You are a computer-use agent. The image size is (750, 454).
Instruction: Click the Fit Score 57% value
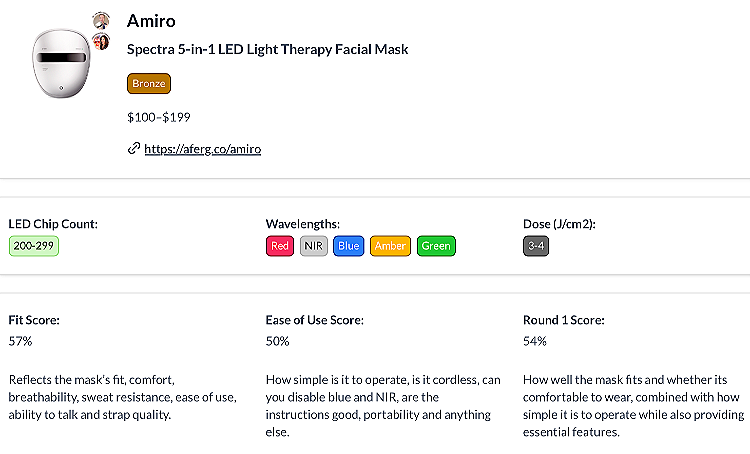click(20, 341)
